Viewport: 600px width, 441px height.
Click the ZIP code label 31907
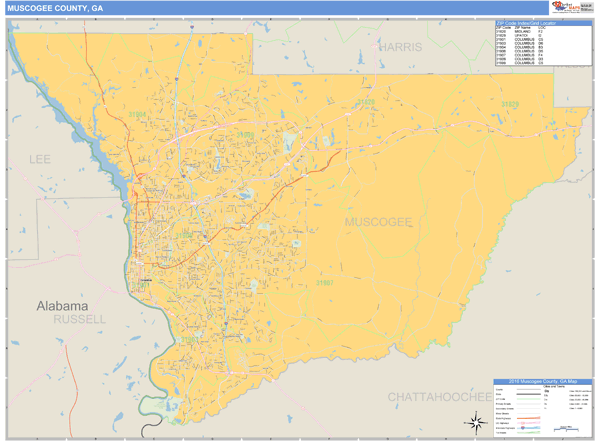(x=324, y=283)
